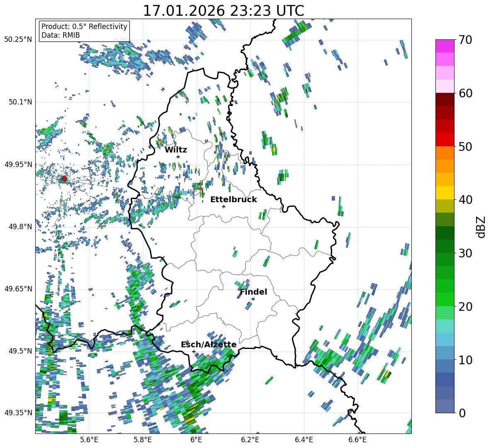Image resolution: width=491 pixels, height=448 pixels.
Task: Click the 49.65°N latitude label
Action: click(x=18, y=289)
